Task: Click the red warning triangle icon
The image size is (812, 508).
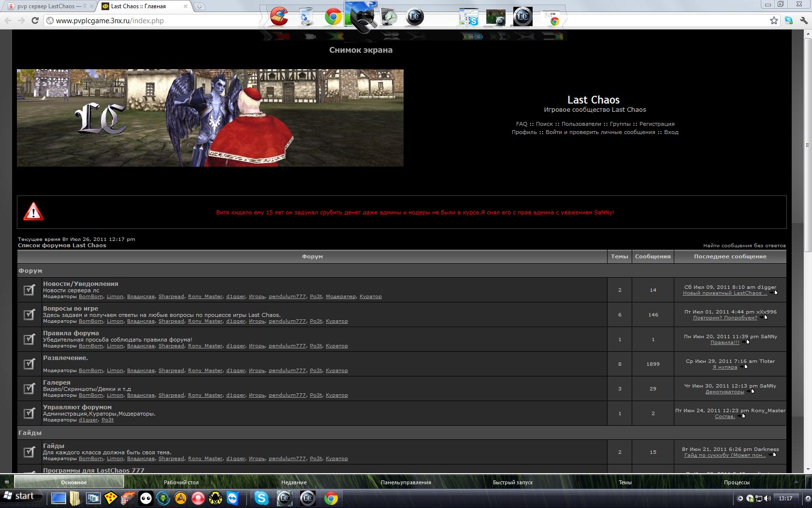Action: tap(33, 212)
